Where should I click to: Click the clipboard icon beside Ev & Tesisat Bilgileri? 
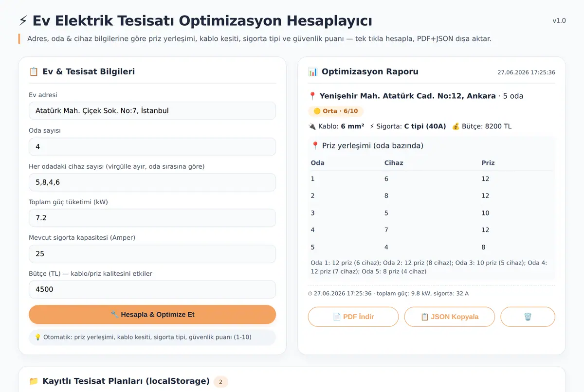(x=34, y=71)
